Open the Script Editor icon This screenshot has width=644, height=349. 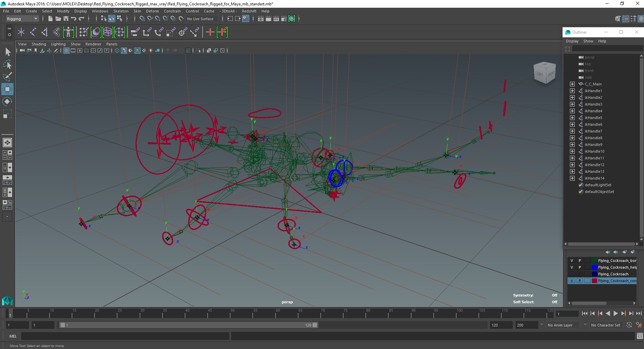pyautogui.click(x=640, y=336)
